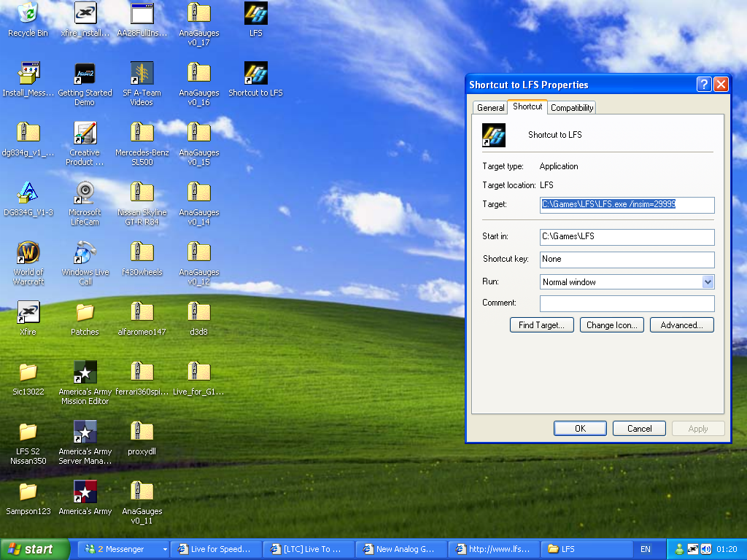Switch to the Shortcut tab
Screen dimensions: 747x560
coord(527,106)
